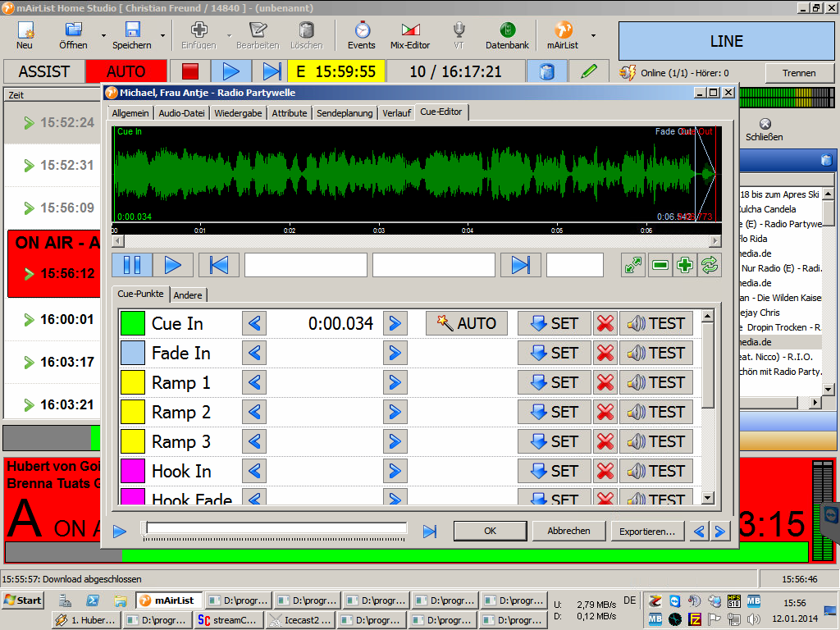Click the preview seek slider at dialog bottom
The width and height of the screenshot is (840, 630).
point(276,529)
